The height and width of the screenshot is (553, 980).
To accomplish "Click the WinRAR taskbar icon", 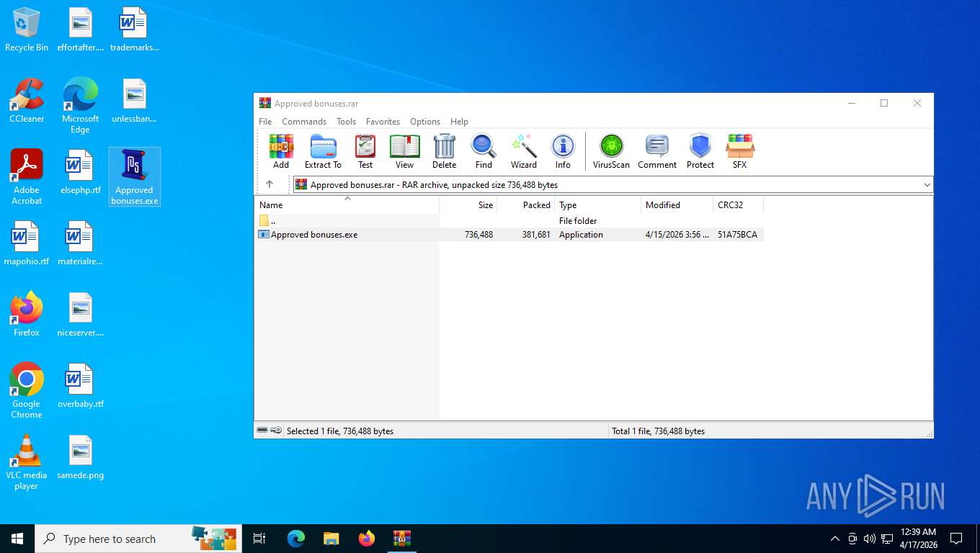I will (x=401, y=539).
